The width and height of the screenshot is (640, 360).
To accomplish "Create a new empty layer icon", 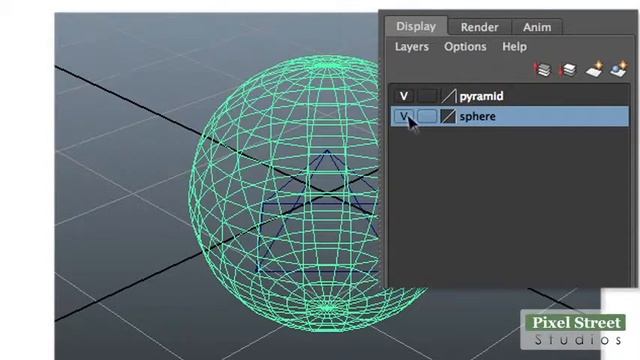I will point(594,69).
